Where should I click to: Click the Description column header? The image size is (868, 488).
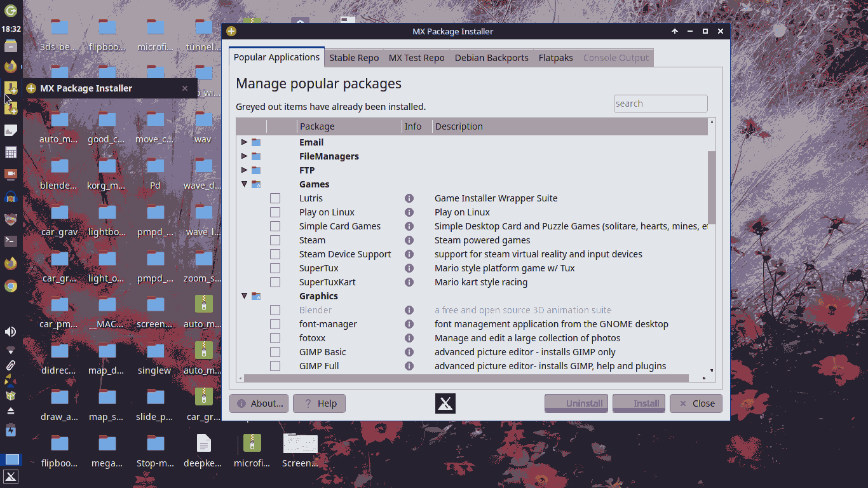(570, 126)
